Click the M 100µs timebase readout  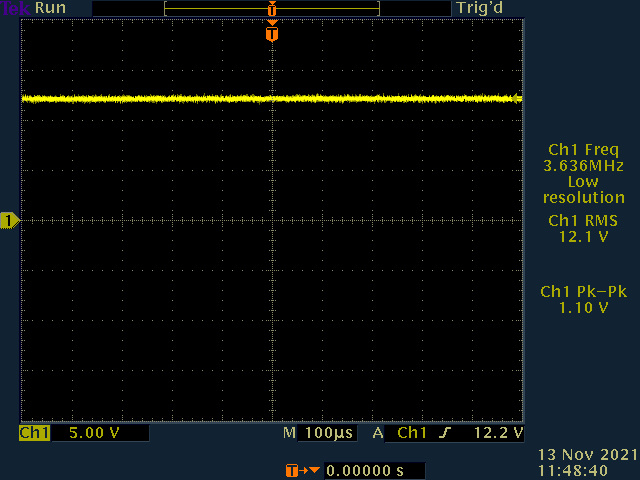point(318,433)
